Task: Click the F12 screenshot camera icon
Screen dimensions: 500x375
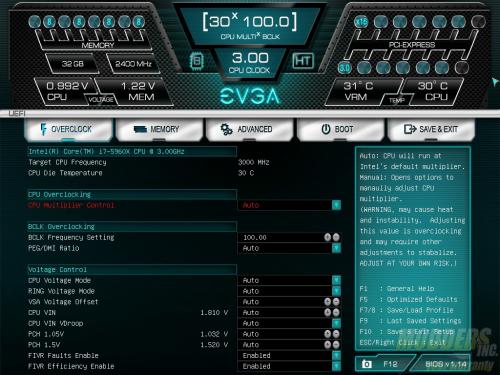Action: click(x=366, y=364)
